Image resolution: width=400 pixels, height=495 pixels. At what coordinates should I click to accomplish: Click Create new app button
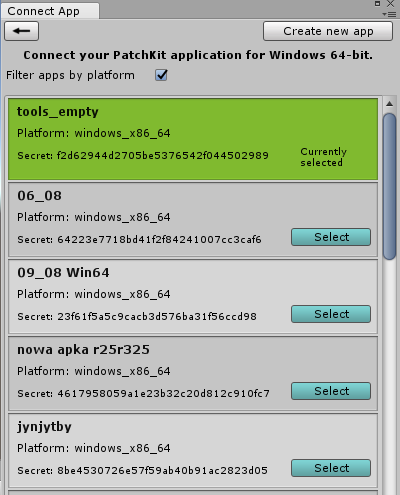click(328, 31)
